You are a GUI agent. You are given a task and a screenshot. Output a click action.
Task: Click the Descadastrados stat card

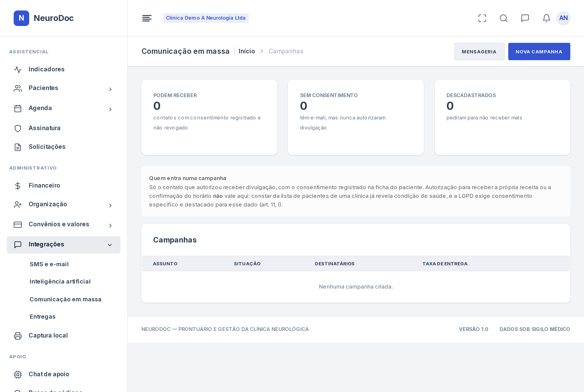[502, 117]
